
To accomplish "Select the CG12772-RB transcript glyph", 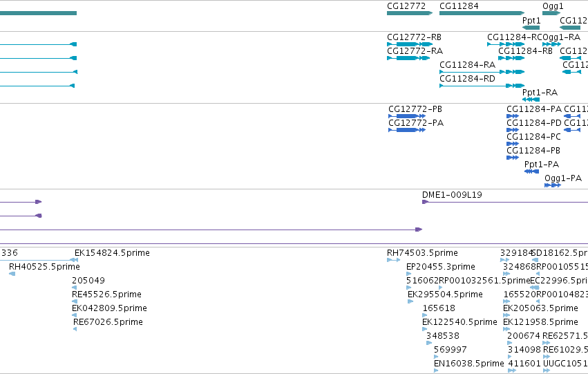I will [410, 44].
